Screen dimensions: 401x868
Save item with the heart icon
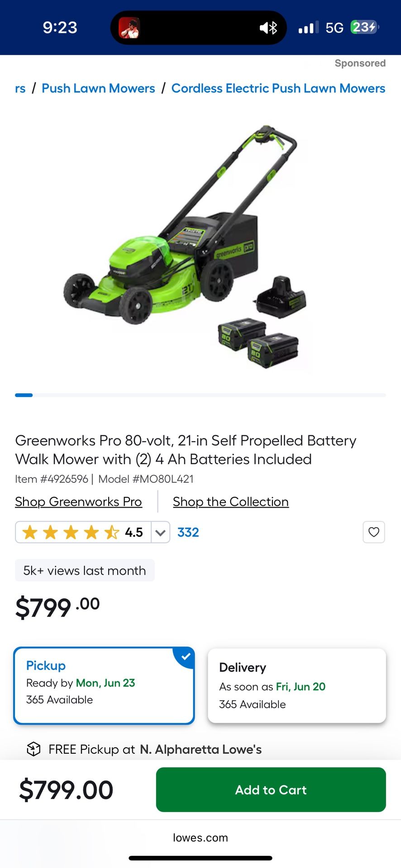374,532
